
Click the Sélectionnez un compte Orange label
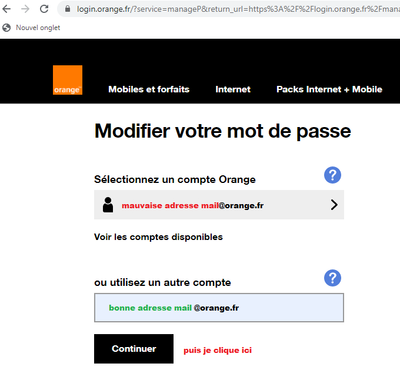(x=175, y=179)
